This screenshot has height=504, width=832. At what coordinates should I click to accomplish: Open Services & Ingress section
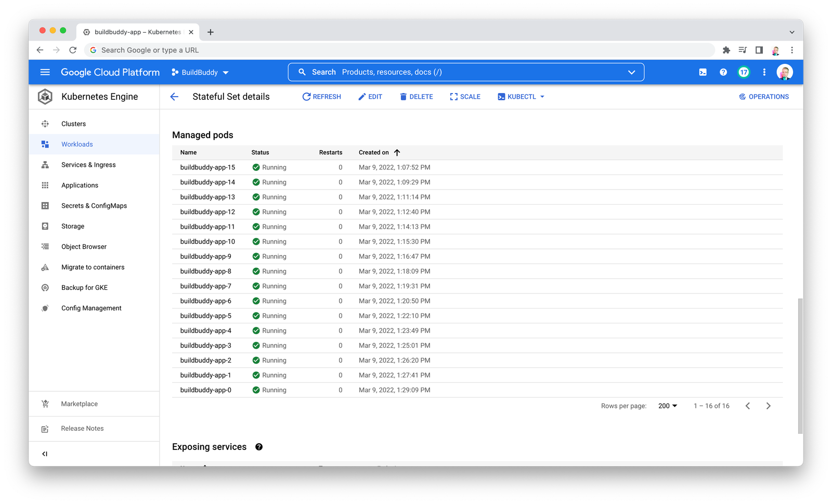point(94,165)
